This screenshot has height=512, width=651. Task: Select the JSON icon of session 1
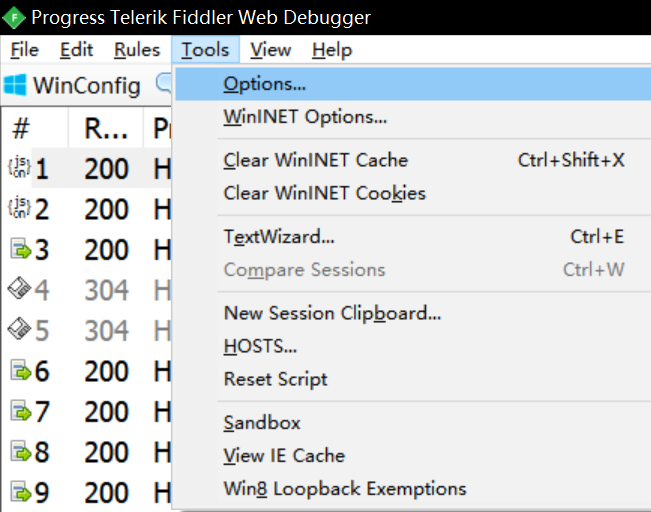point(19,168)
